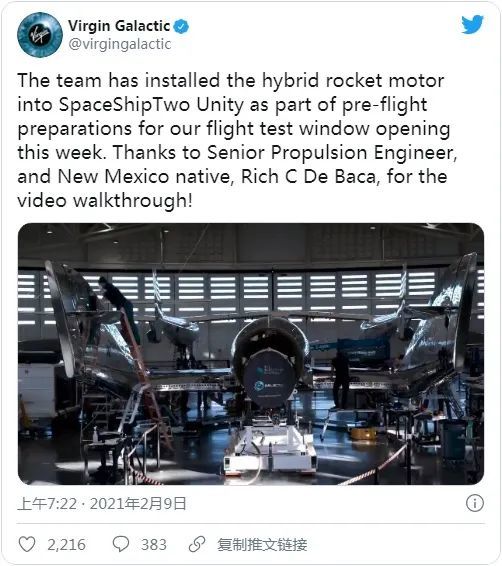
Task: Click the words video walkthrough in tweet
Action: (x=105, y=201)
